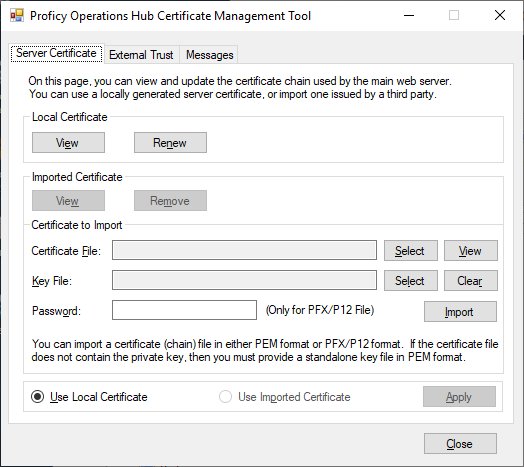The height and width of the screenshot is (467, 524).
Task: Click into the Password field
Action: [184, 310]
